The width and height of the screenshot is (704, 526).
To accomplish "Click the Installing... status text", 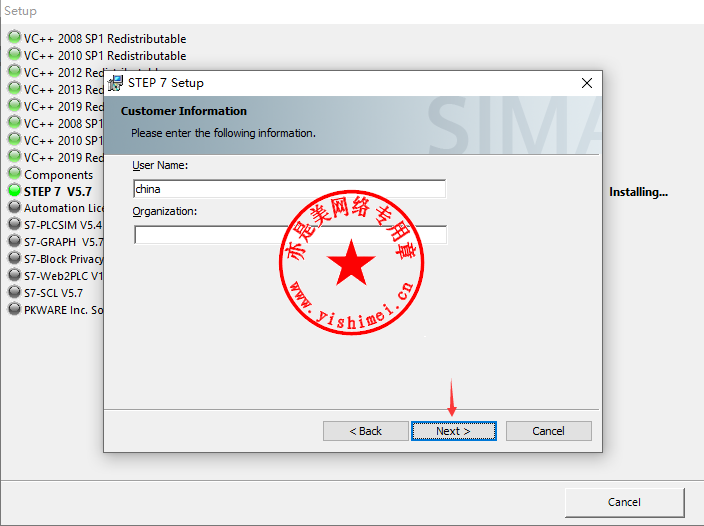I will tap(638, 192).
